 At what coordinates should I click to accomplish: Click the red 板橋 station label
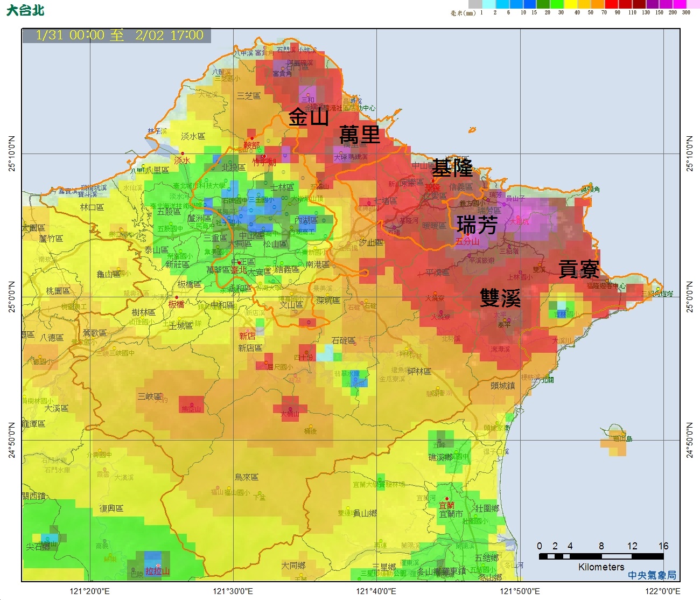(176, 304)
